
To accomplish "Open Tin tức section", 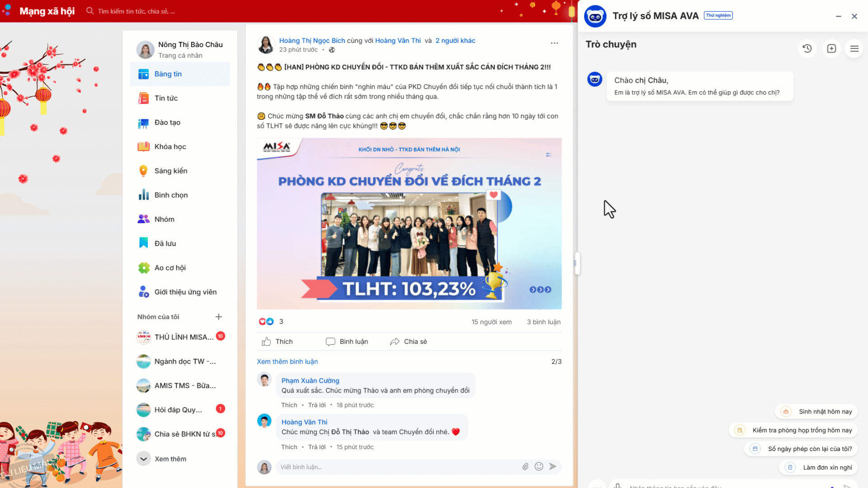I will pyautogui.click(x=180, y=98).
